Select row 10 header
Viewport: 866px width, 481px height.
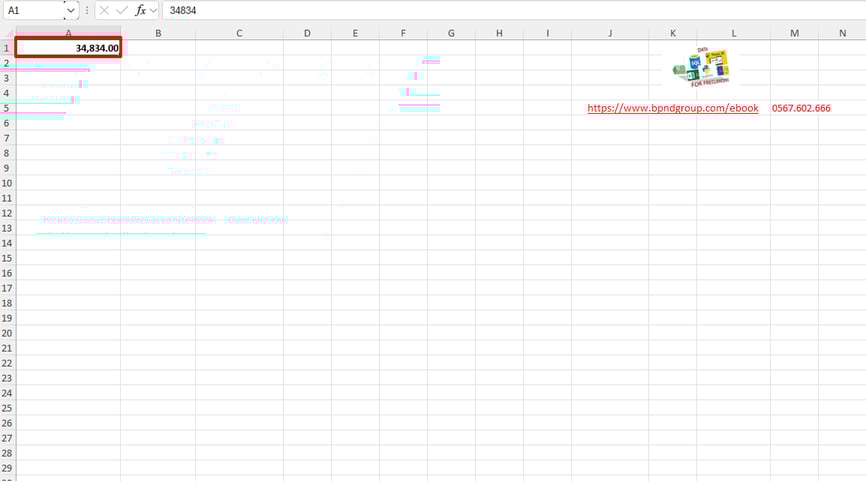tap(7, 183)
